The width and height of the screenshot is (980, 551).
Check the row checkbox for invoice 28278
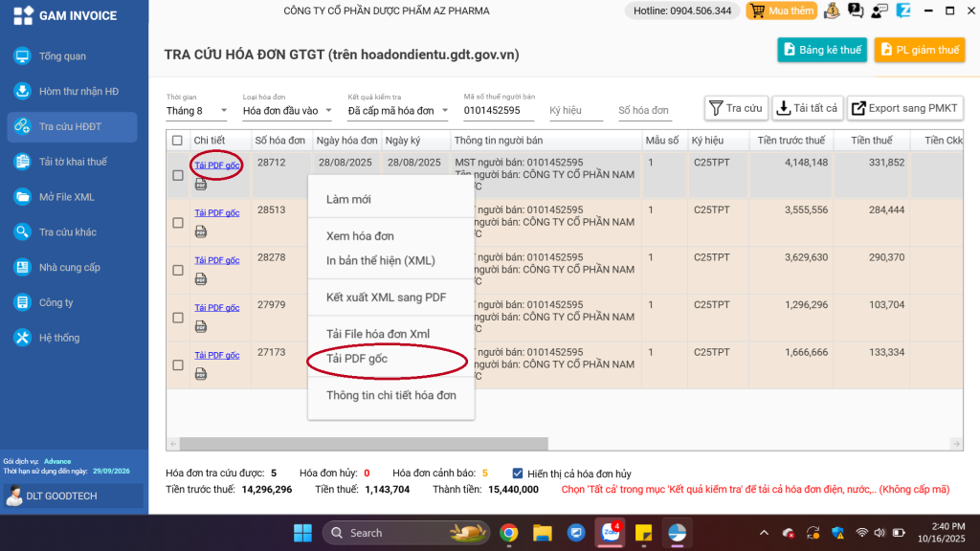pyautogui.click(x=178, y=270)
